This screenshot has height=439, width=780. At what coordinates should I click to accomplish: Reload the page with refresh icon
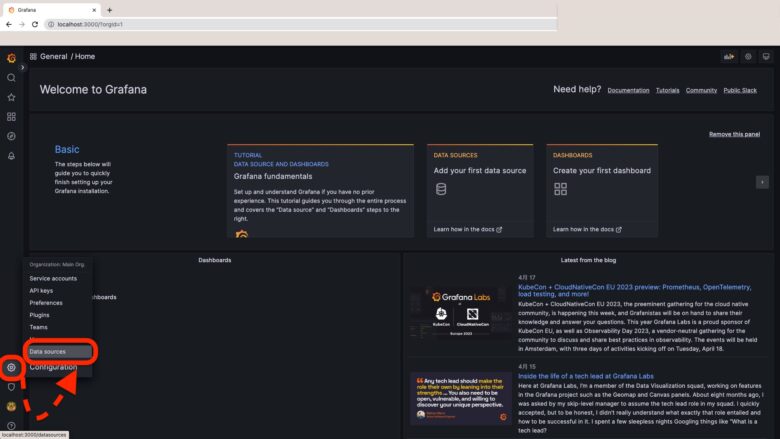pyautogui.click(x=35, y=24)
